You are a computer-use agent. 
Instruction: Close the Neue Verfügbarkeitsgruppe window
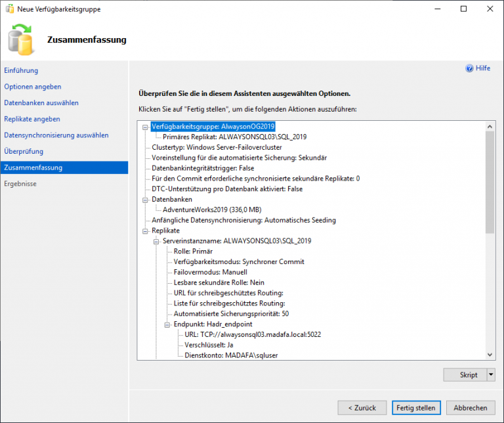490,9
